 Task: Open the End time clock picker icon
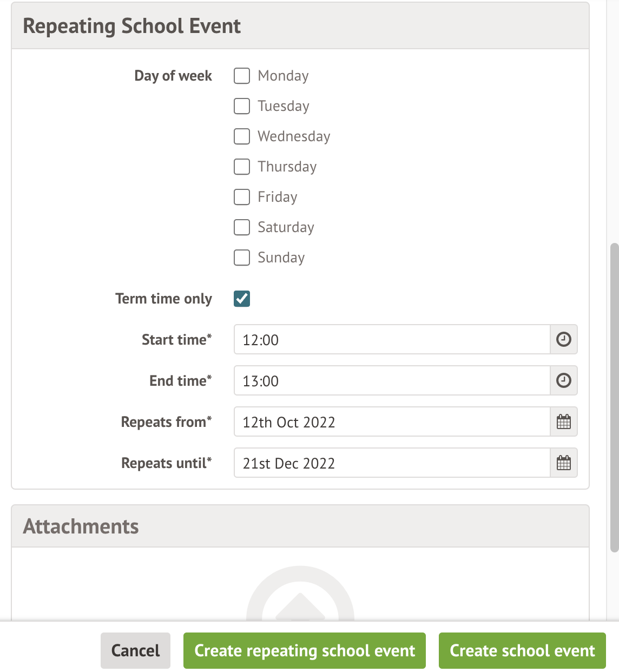[564, 381]
